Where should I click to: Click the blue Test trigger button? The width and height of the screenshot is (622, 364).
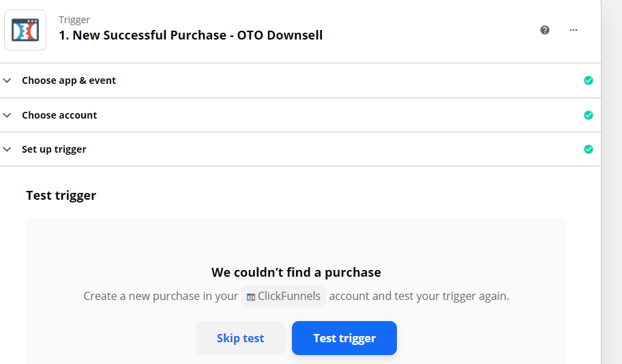[x=344, y=338]
